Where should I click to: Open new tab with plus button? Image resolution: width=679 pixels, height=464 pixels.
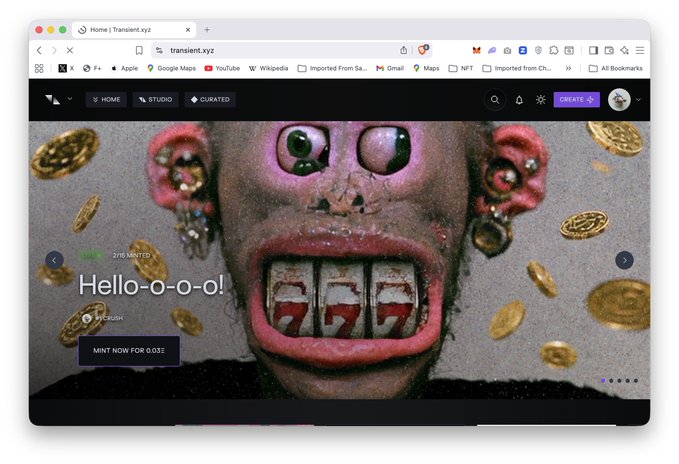point(207,30)
